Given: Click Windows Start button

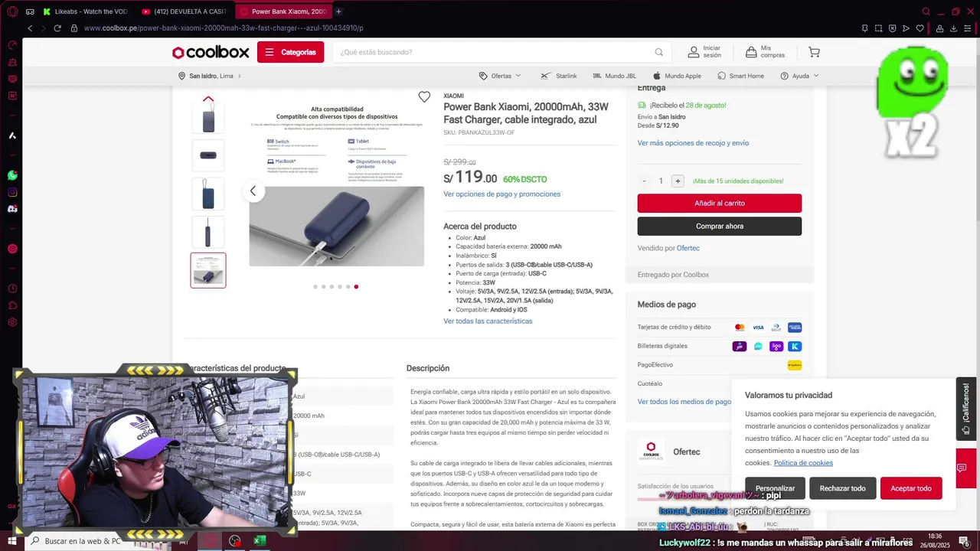Looking at the screenshot, I should (x=11, y=541).
